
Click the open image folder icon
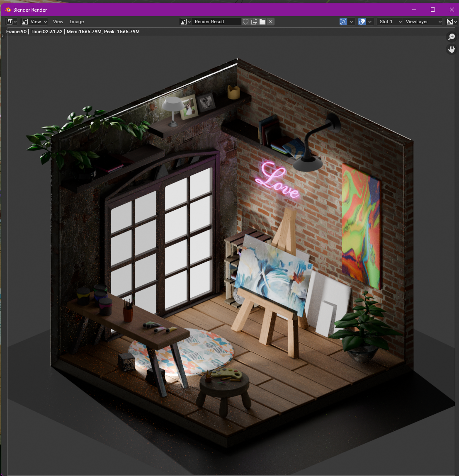pyautogui.click(x=262, y=22)
